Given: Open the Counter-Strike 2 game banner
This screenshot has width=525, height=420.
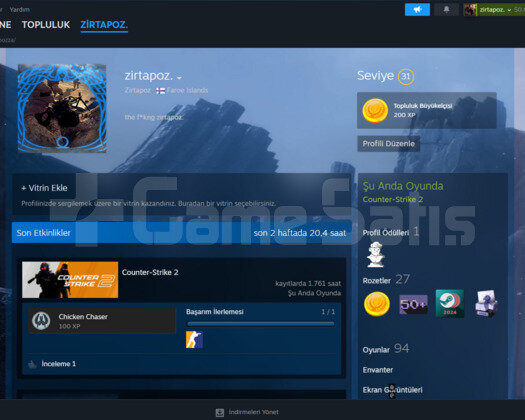Looking at the screenshot, I should click(x=70, y=280).
